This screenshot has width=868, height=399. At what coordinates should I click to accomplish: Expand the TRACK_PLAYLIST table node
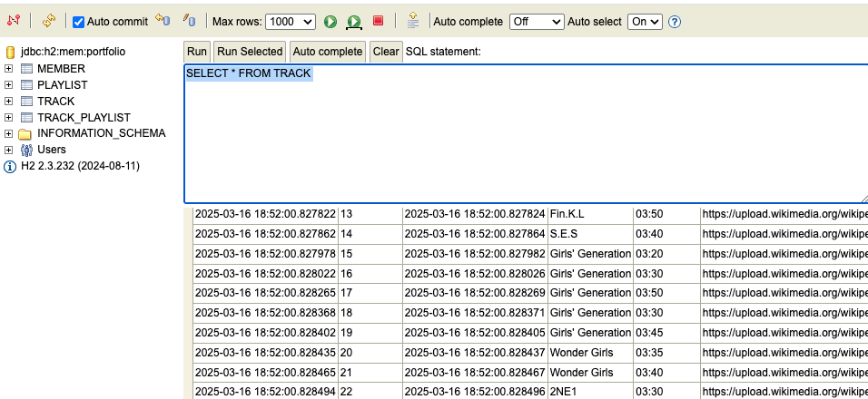coord(8,118)
